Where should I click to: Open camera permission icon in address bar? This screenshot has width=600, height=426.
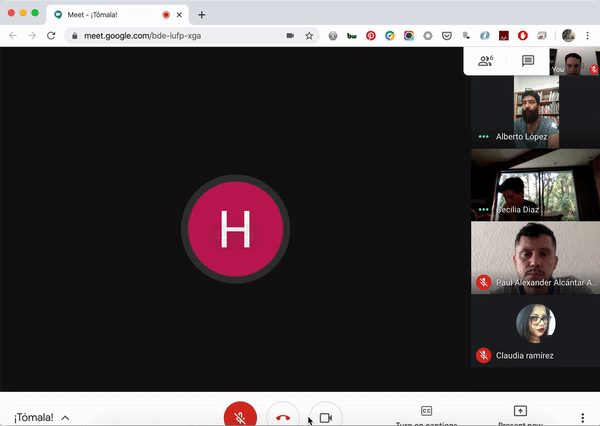290,36
